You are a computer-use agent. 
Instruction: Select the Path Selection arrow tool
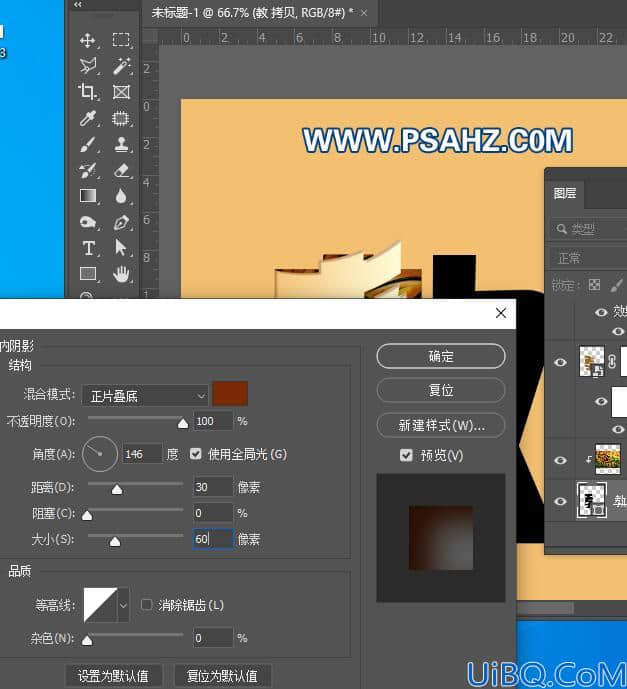120,247
